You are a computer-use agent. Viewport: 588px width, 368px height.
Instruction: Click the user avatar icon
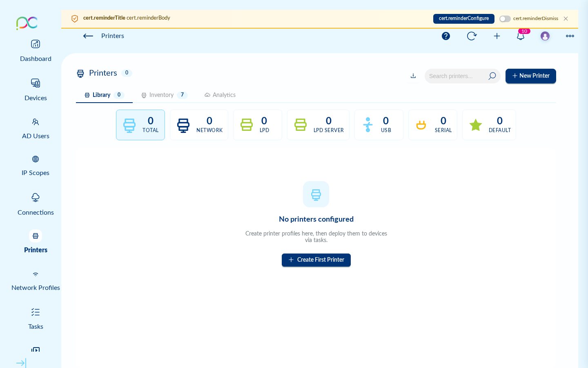click(x=545, y=36)
